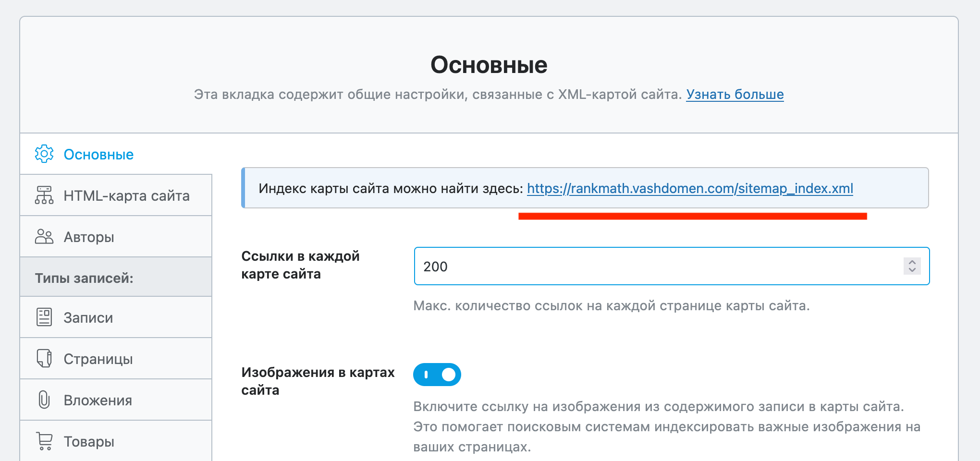Image resolution: width=980 pixels, height=461 pixels.
Task: Click the Типы записей: section header
Action: 116,277
